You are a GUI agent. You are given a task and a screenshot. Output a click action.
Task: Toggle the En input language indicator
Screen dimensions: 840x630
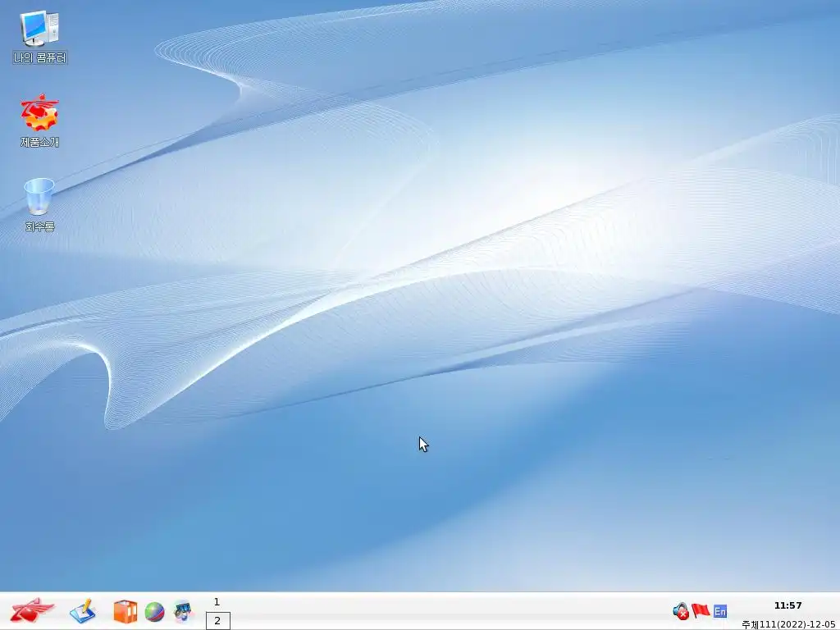(x=720, y=610)
